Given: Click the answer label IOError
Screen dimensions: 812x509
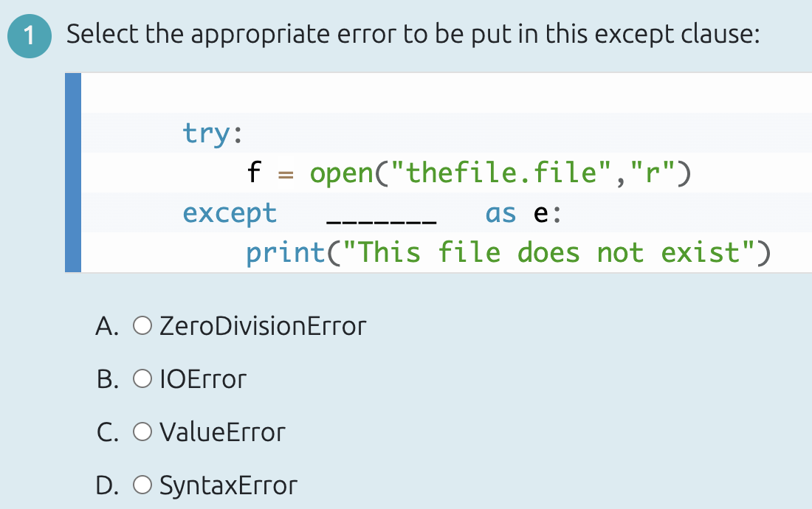Looking at the screenshot, I should pos(203,378).
